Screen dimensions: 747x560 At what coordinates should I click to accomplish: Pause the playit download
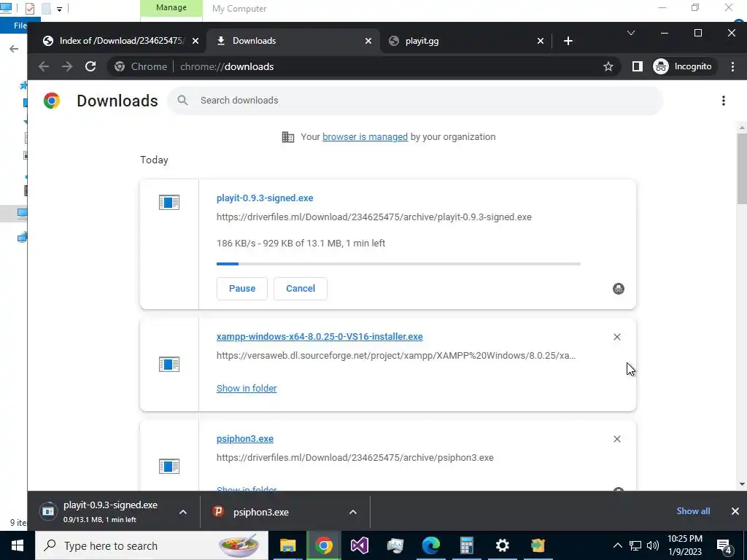[242, 289]
